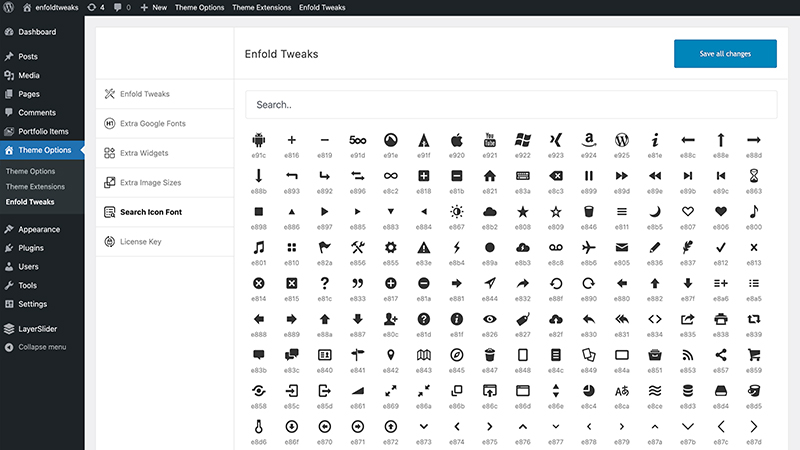Open the License Key tab
This screenshot has width=800, height=450.
(x=165, y=242)
